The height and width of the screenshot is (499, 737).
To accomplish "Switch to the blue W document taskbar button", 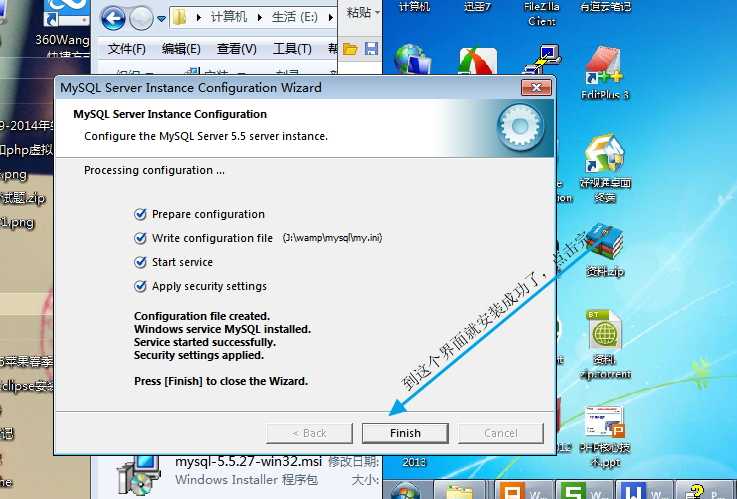I will pos(645,490).
